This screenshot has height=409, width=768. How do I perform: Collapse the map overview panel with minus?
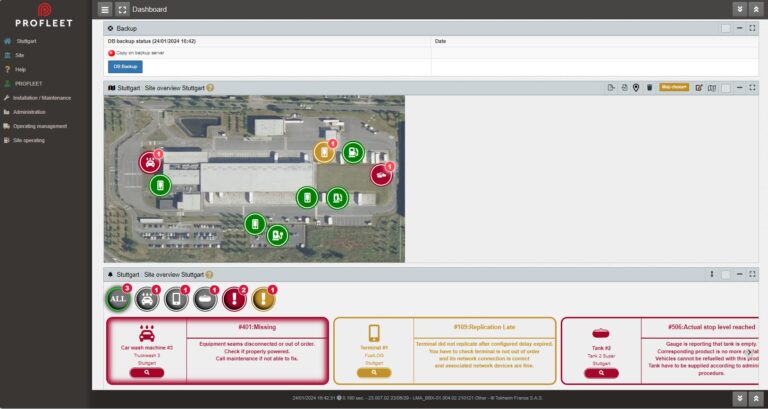740,88
